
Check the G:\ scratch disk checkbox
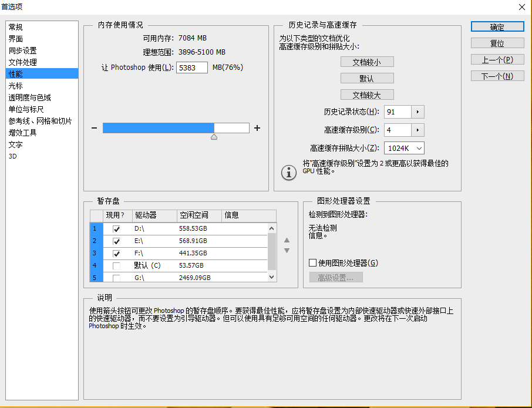point(116,278)
